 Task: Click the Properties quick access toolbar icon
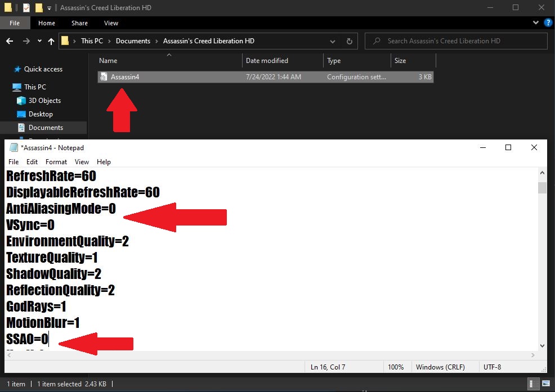(26, 7)
